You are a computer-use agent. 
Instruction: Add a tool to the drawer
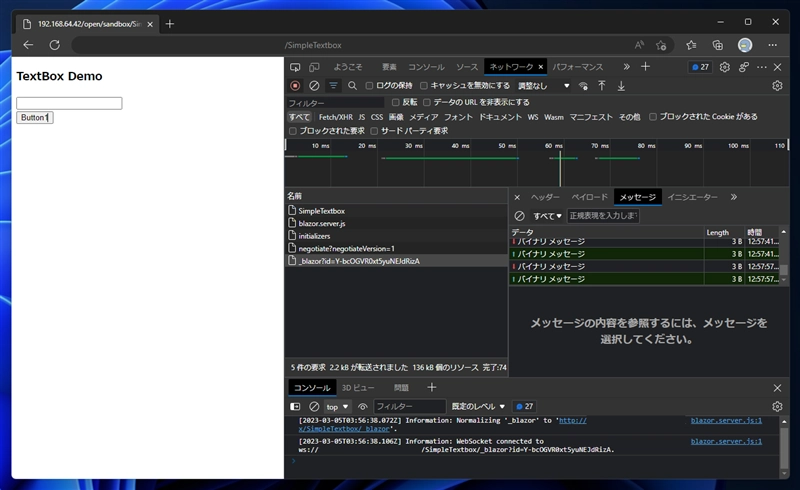(432, 387)
